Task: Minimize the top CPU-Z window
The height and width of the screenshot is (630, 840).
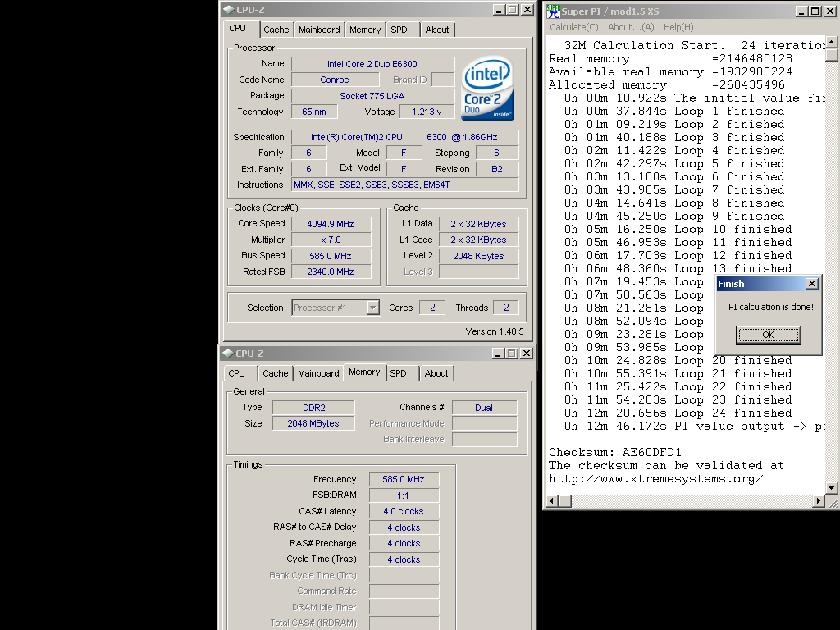Action: pos(499,10)
